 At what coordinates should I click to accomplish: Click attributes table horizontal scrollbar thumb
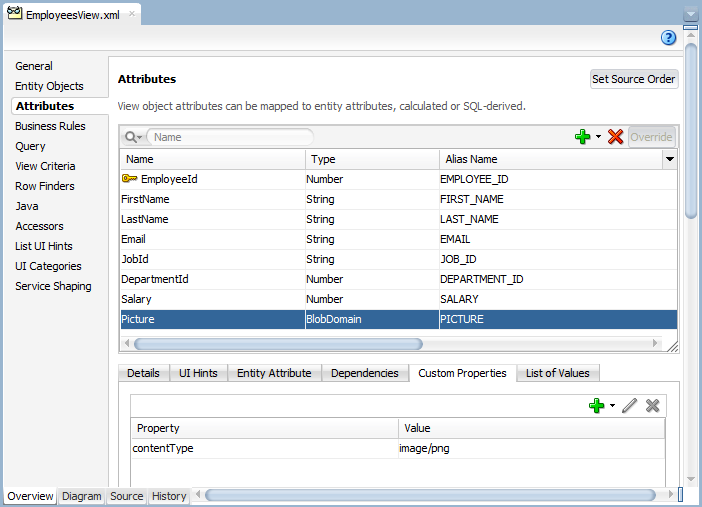click(x=278, y=344)
